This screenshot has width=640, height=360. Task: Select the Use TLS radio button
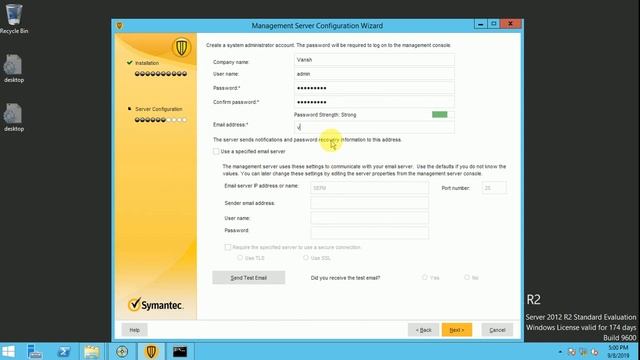click(x=240, y=258)
